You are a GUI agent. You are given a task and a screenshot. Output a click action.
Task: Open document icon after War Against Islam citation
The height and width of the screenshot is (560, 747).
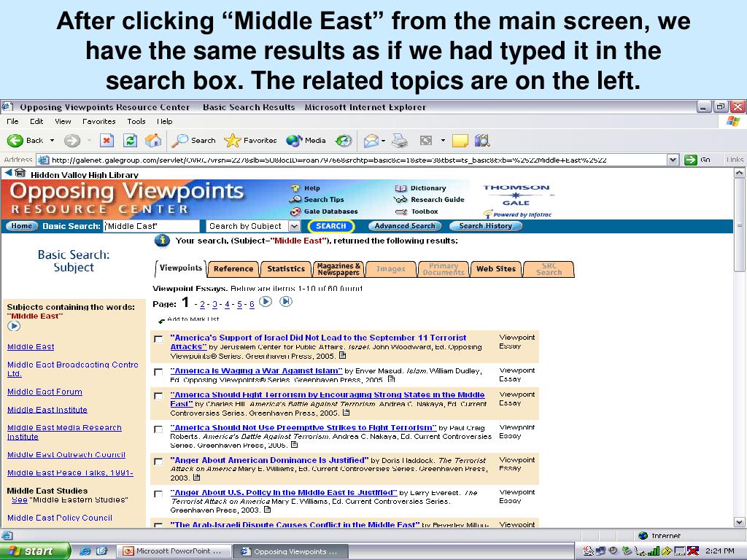[392, 379]
